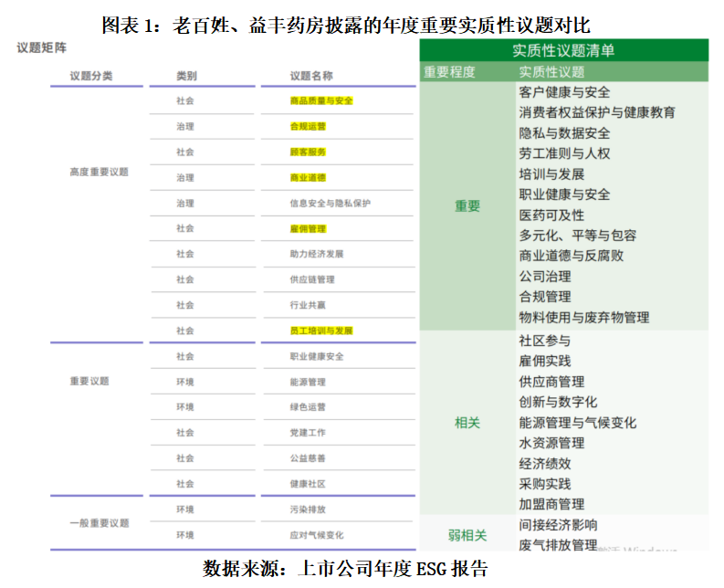Click the 助力经济发展 cell
Viewport: 724px width, 588px height.
click(x=317, y=254)
